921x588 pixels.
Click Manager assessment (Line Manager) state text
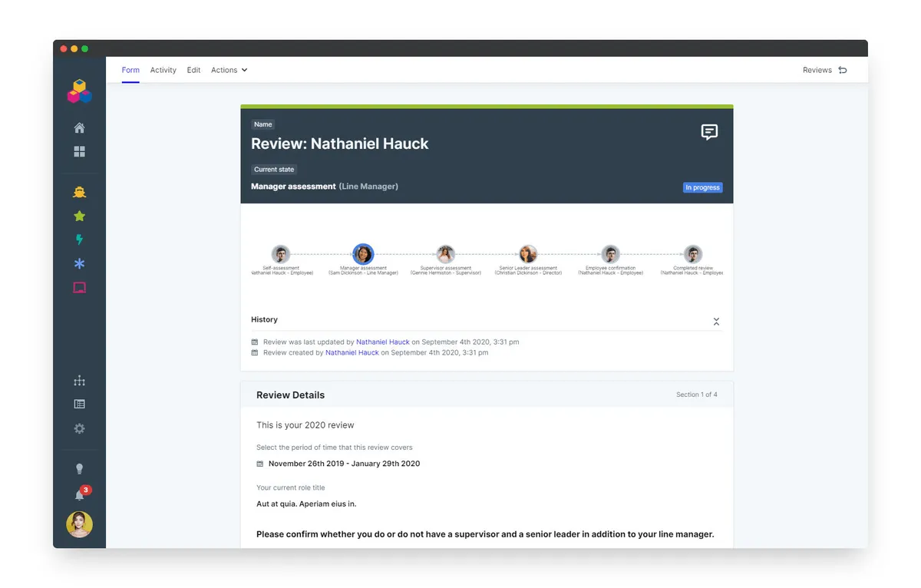pos(325,187)
